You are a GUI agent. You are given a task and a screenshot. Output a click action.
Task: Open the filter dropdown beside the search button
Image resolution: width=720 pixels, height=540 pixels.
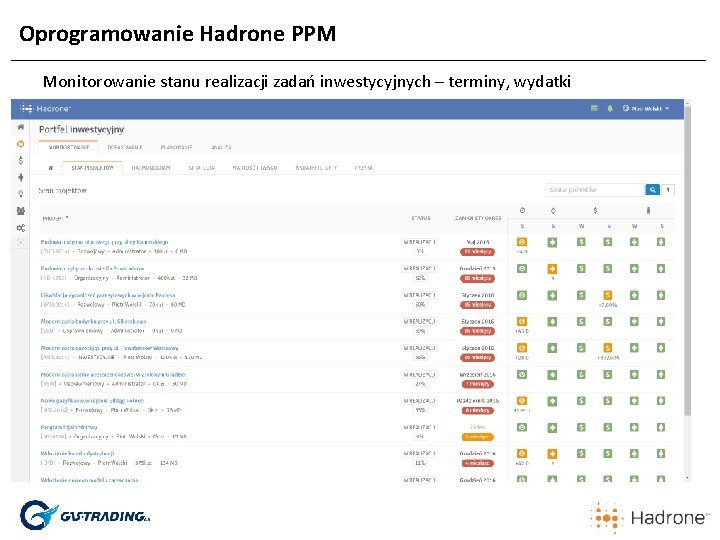point(668,190)
